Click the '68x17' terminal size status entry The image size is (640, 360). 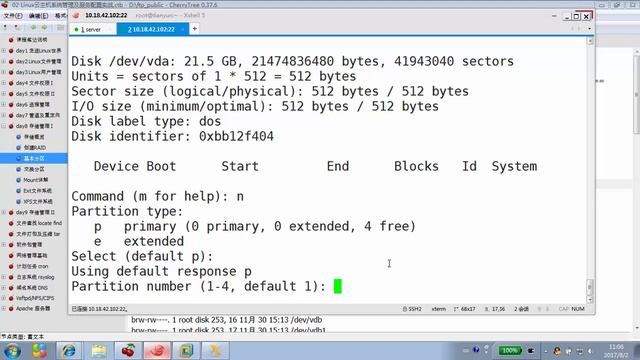(464, 309)
